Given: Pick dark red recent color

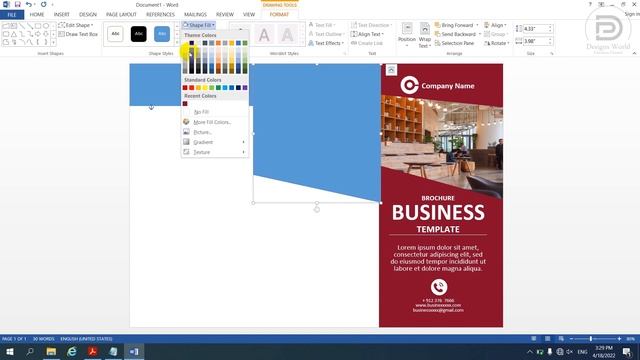Looking at the screenshot, I should tap(185, 104).
